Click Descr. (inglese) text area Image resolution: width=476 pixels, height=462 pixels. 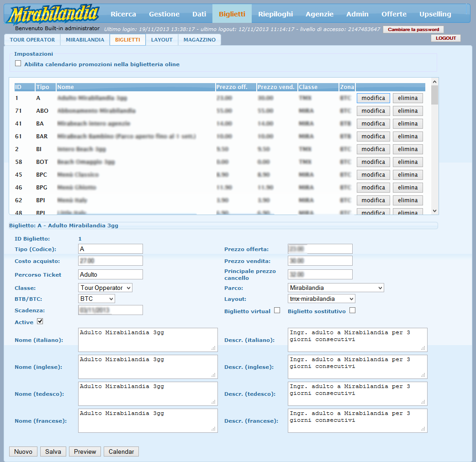[358, 367]
